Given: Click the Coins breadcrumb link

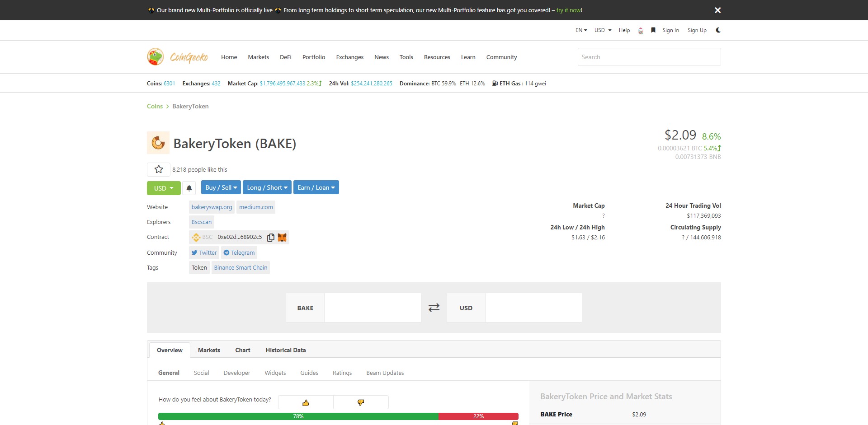Looking at the screenshot, I should (155, 106).
